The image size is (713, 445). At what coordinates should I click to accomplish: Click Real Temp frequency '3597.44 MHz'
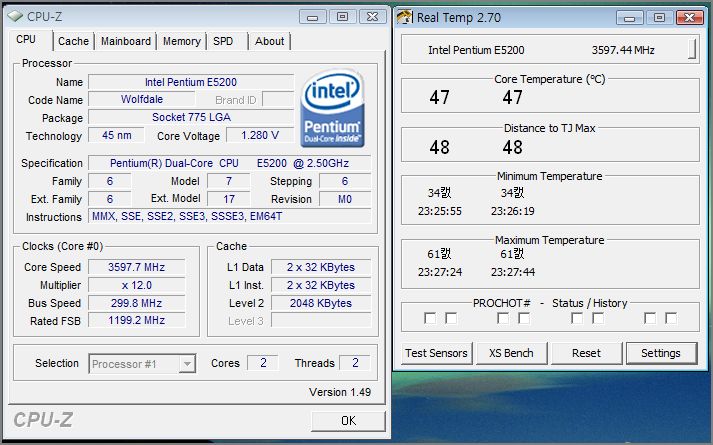(623, 50)
